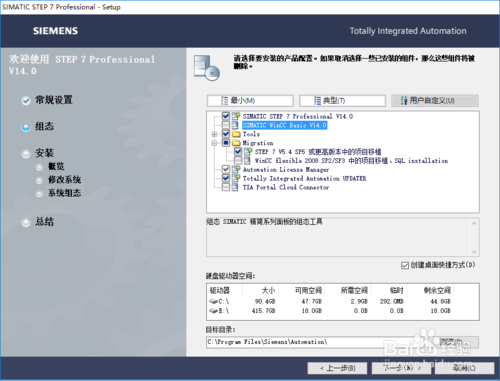Select the Migration tree row

258,143
